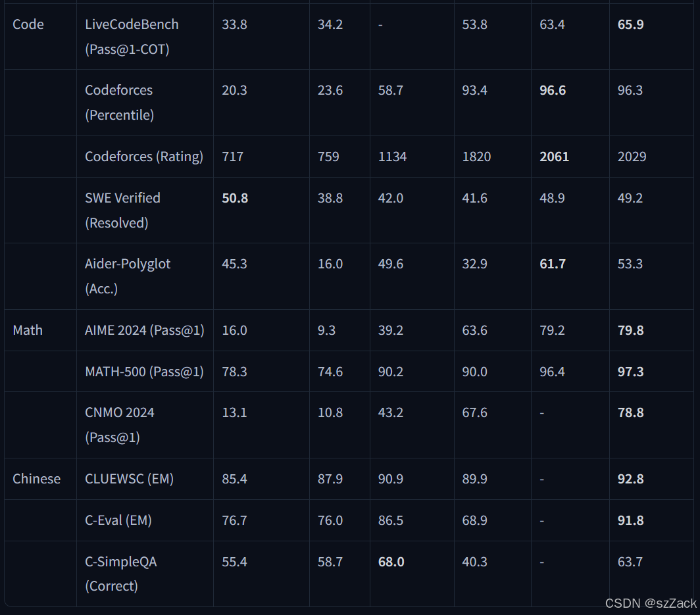Click the LiveCodeBench value 63.4
The height and width of the screenshot is (615, 700).
point(552,24)
